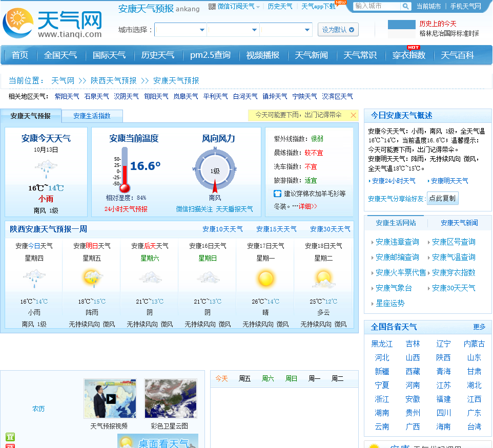Open 汉滨区天气 related area link
Image resolution: width=493 pixels, height=448 pixels.
pos(337,96)
